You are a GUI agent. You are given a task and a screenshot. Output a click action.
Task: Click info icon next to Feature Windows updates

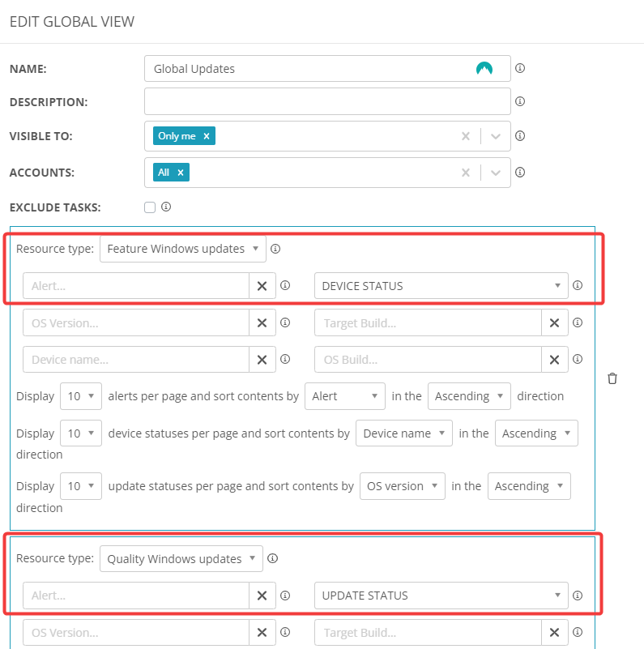[275, 249]
